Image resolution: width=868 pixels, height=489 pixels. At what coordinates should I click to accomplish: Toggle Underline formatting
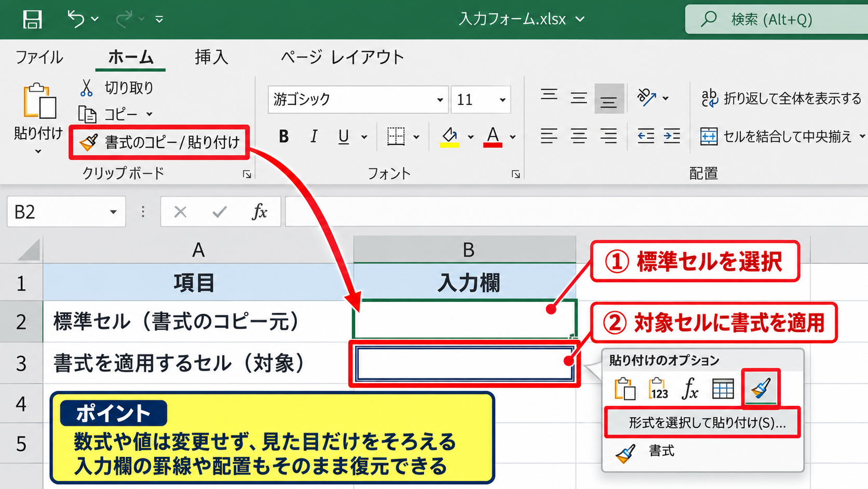(x=343, y=137)
